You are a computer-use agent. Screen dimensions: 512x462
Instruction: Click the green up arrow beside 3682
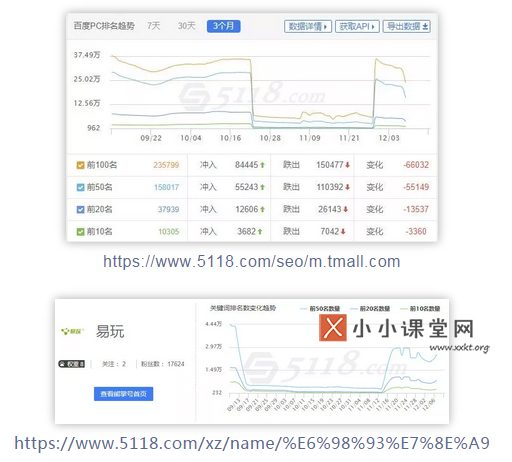coord(260,231)
